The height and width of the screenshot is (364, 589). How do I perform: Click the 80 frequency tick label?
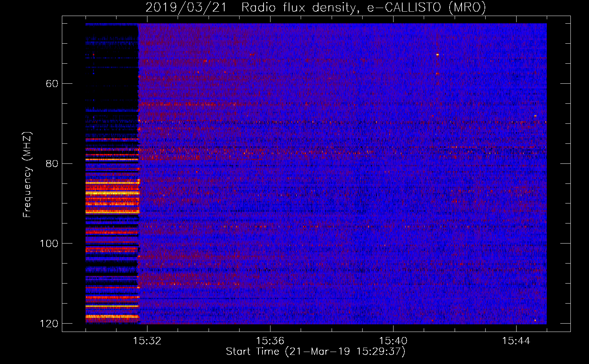click(52, 163)
